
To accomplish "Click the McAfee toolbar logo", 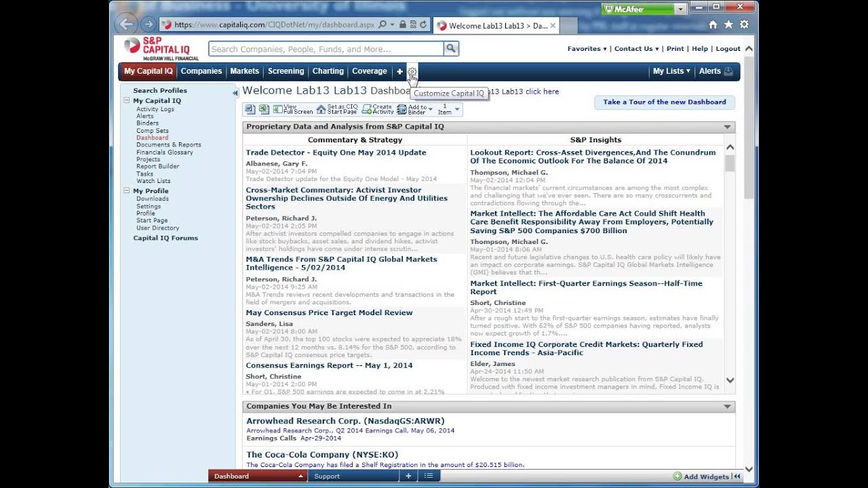I will (637, 9).
